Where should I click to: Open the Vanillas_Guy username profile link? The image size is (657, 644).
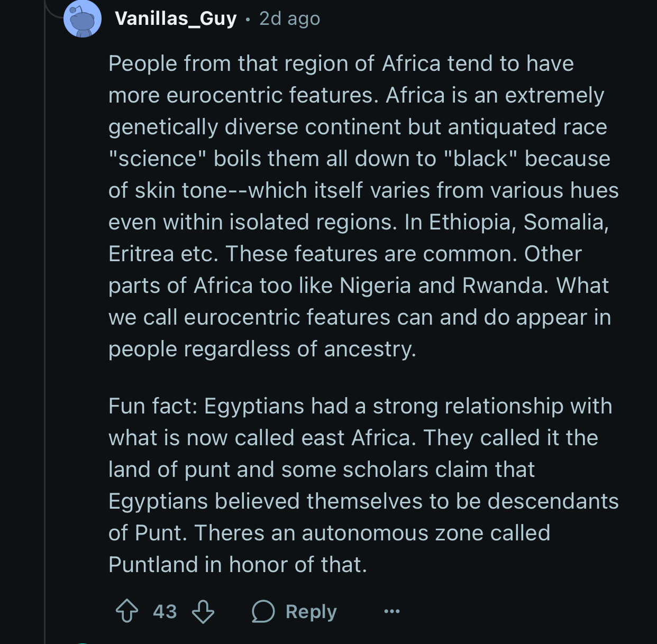pyautogui.click(x=176, y=19)
